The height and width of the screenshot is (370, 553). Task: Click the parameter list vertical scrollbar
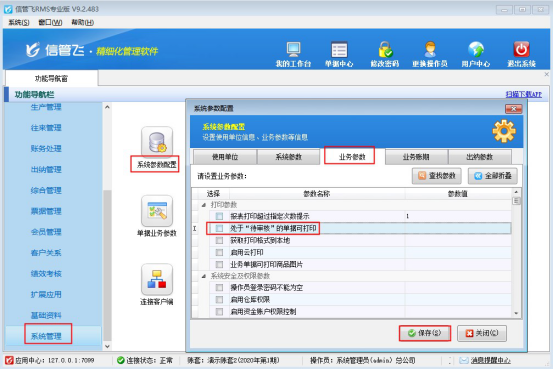click(516, 253)
